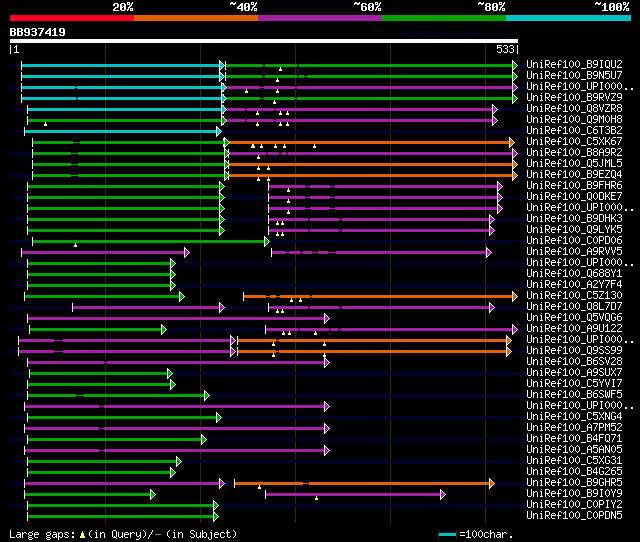Choose hit UniRef100_B9EZQ4

(x=574, y=175)
